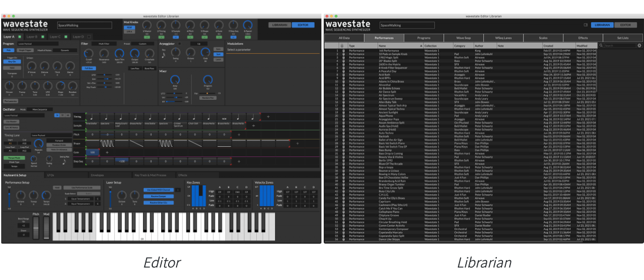Click the Full Bass filter button

89,68
